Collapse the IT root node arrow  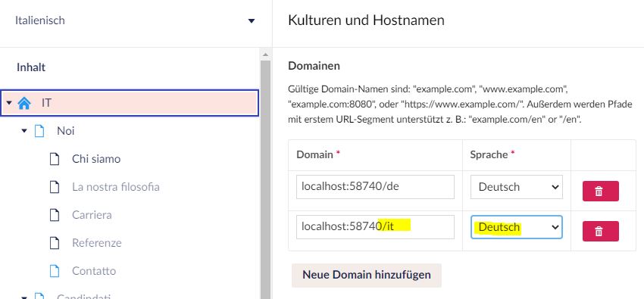pyautogui.click(x=9, y=102)
